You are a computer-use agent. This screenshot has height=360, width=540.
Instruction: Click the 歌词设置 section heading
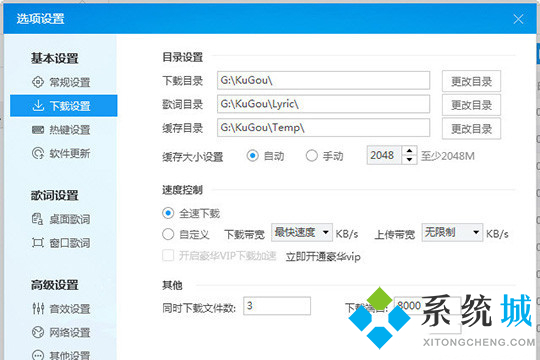(55, 195)
